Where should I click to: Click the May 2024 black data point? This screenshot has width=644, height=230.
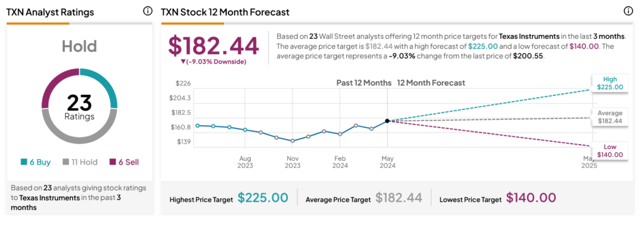click(x=387, y=121)
